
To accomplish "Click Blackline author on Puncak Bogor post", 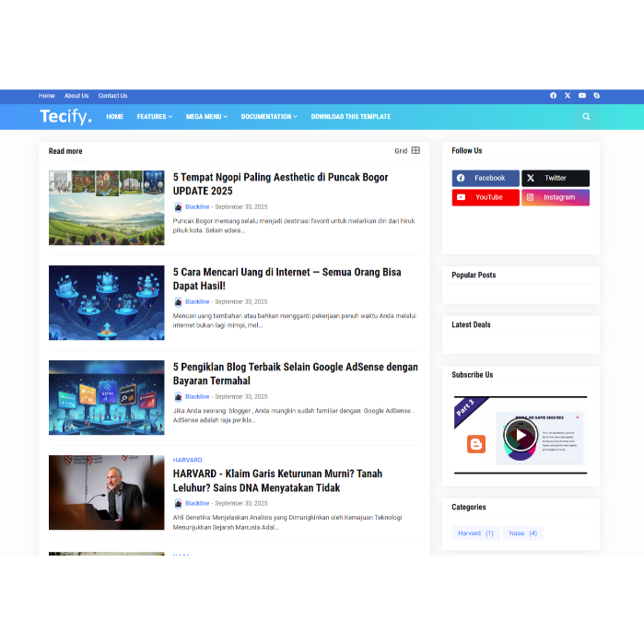I will (x=197, y=207).
